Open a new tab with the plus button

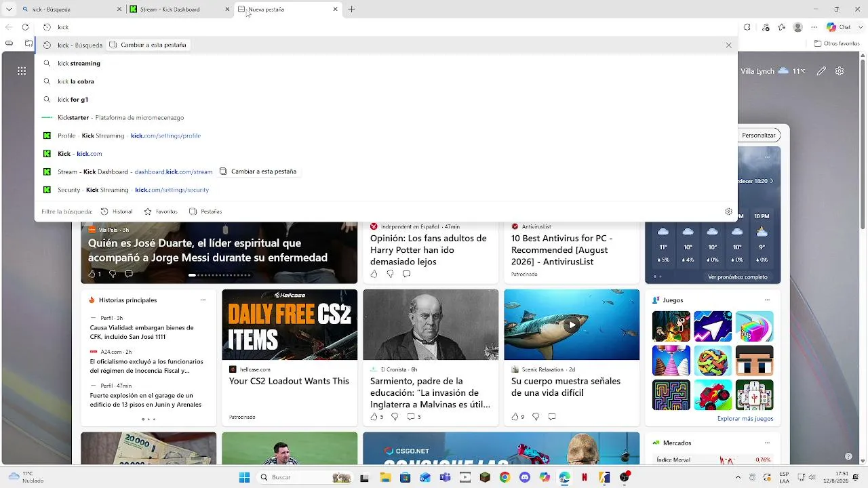[x=351, y=9]
